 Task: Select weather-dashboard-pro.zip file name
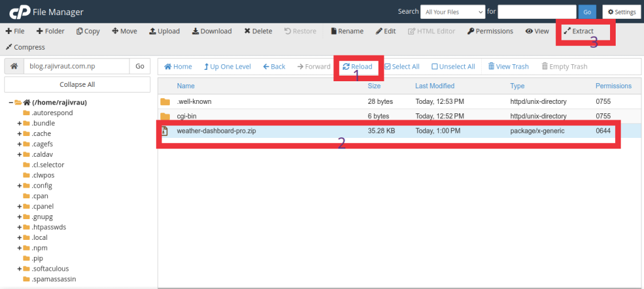click(x=216, y=131)
